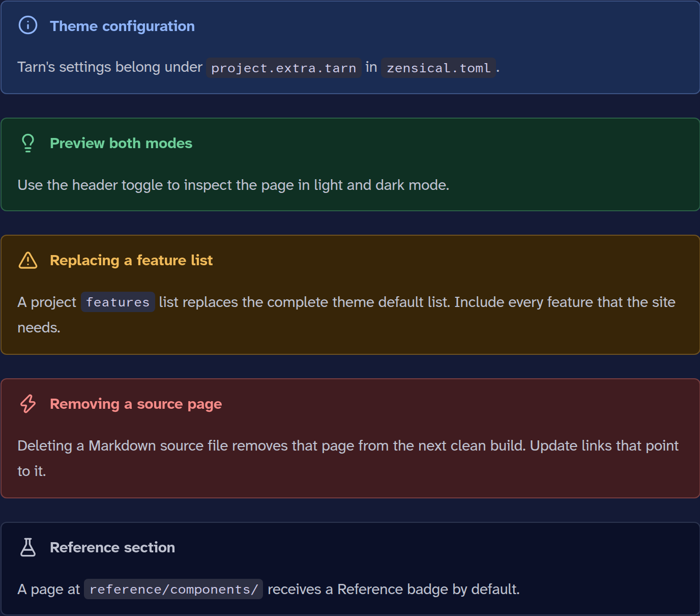This screenshot has width=700, height=616.
Task: Click the sentence 'Use the header toggle to inspect'
Action: (234, 185)
